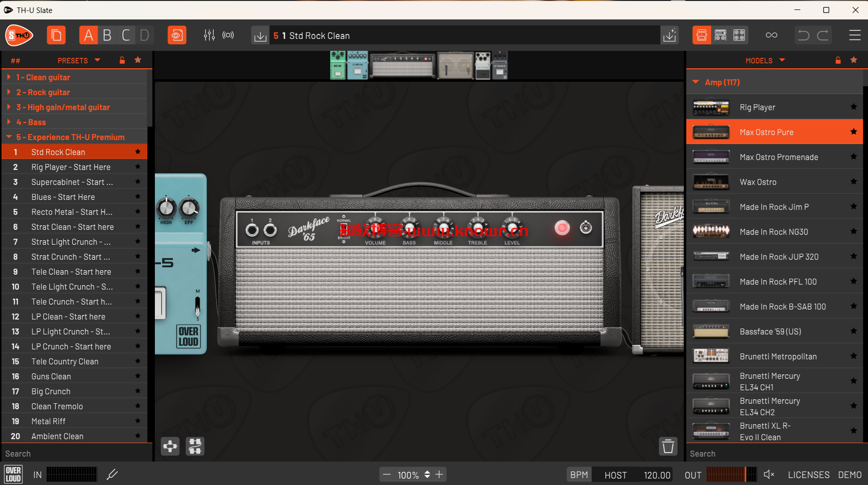Screen dimensions: 868x485
Task: Click the wireless MIDI signal icon
Action: pos(228,35)
